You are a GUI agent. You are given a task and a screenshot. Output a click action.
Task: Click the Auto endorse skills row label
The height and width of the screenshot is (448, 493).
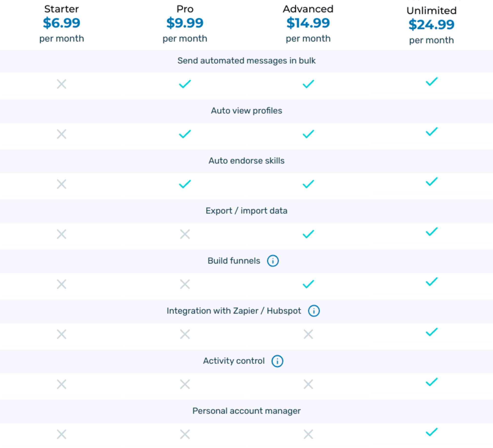(x=246, y=161)
